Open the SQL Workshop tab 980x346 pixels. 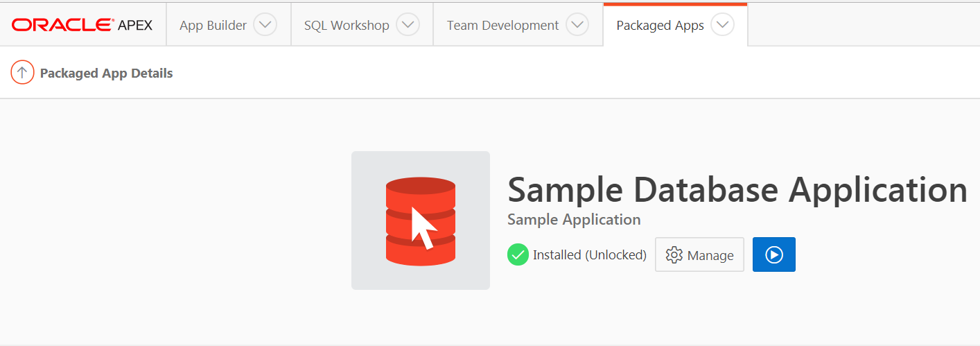tap(347, 26)
